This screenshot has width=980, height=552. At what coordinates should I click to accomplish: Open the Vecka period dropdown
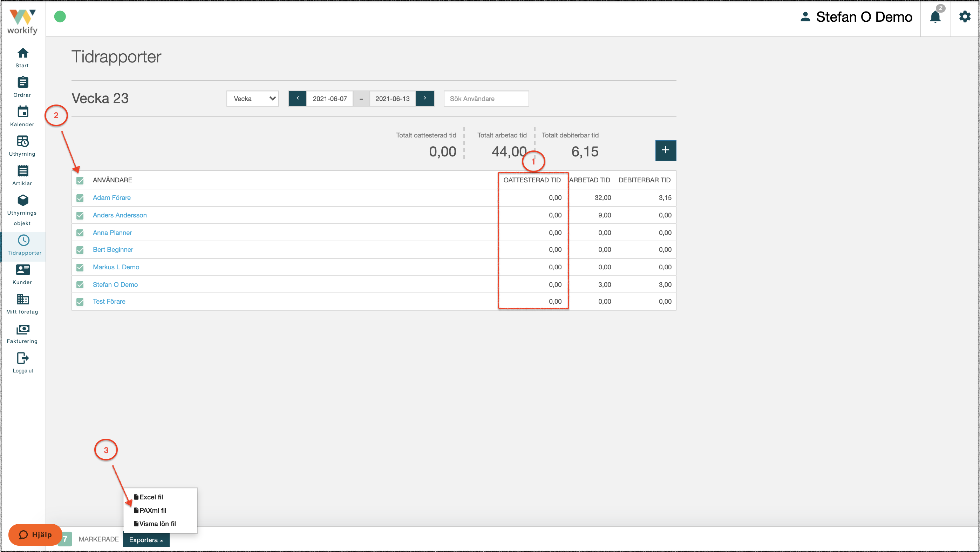253,99
